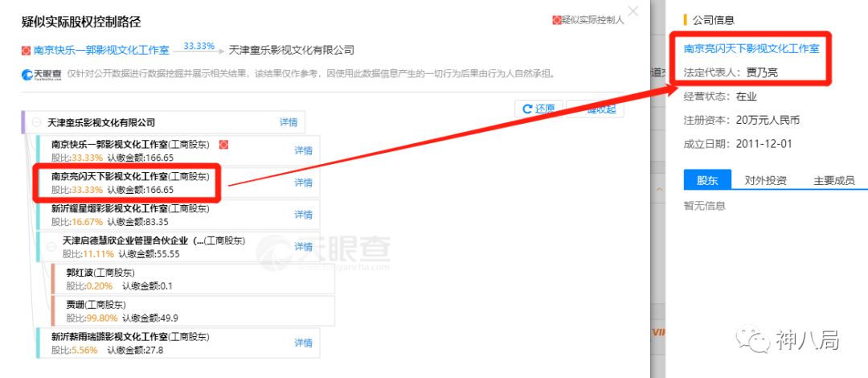Open 详情 for 南京快乐一郭影视文化工作室
Screen dimensions: 868x378
[303, 150]
